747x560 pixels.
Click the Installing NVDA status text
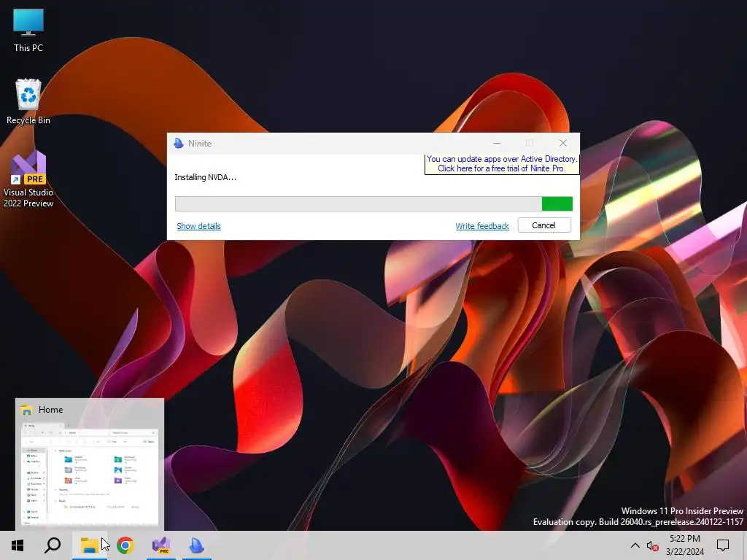pyautogui.click(x=205, y=177)
